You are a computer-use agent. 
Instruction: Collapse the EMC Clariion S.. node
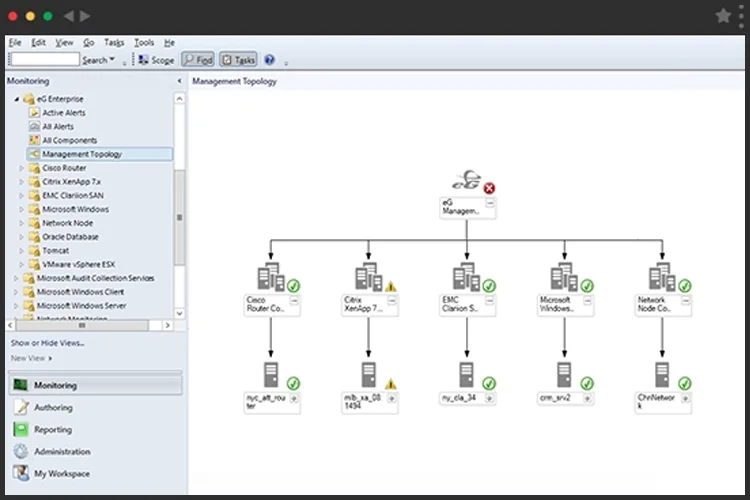click(490, 301)
